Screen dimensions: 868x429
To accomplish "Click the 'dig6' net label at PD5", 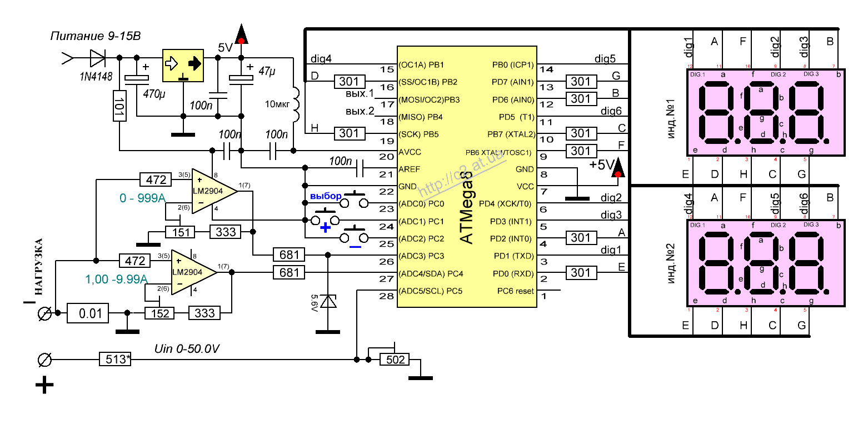I will (611, 111).
